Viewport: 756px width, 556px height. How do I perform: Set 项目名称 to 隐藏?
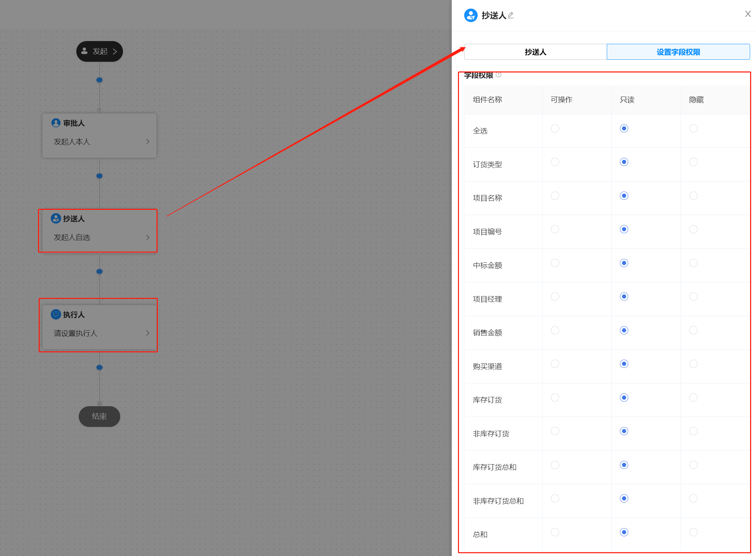click(x=693, y=196)
